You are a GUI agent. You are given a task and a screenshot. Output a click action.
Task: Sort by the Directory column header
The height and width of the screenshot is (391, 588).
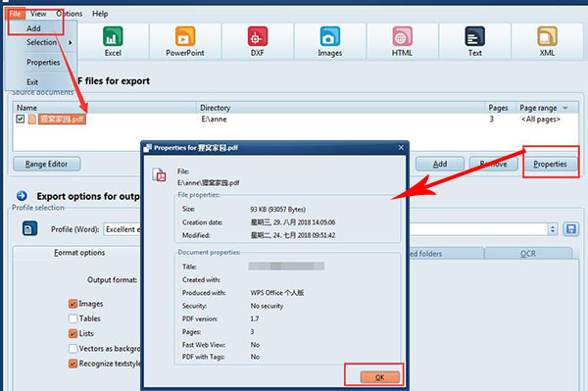(x=340, y=108)
